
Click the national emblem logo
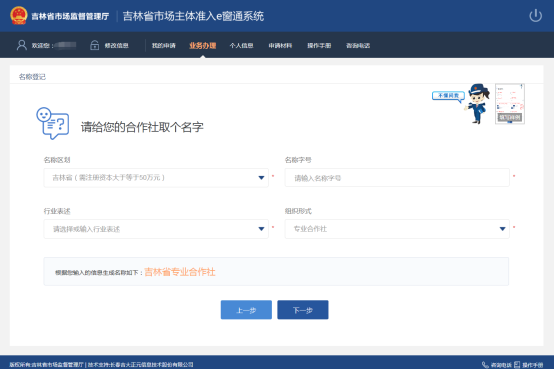19,16
